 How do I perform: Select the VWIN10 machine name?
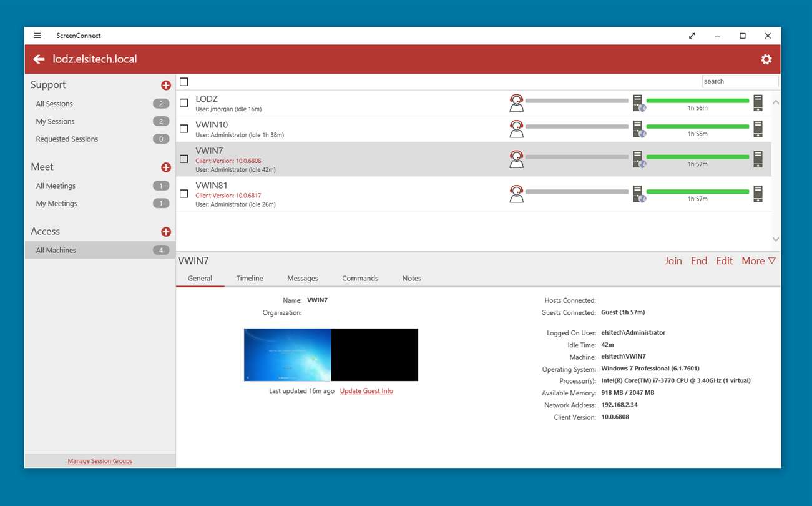pos(212,125)
